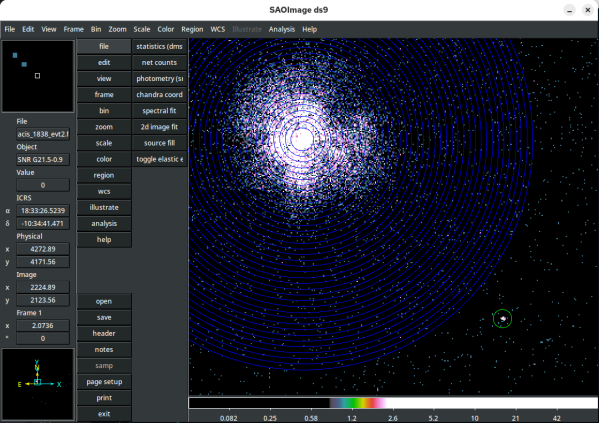Image resolution: width=599 pixels, height=423 pixels.
Task: Click the white section of the colorbar
Action: [x=491, y=403]
